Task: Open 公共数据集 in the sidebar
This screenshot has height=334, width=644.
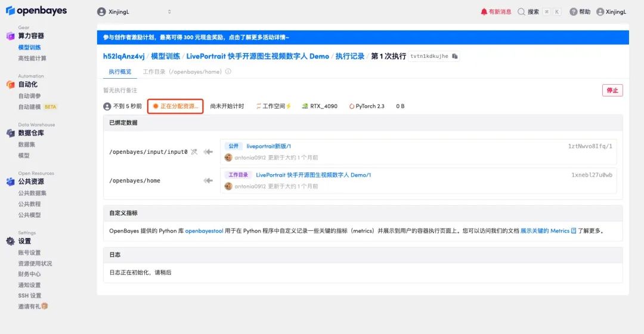Action: [32, 193]
